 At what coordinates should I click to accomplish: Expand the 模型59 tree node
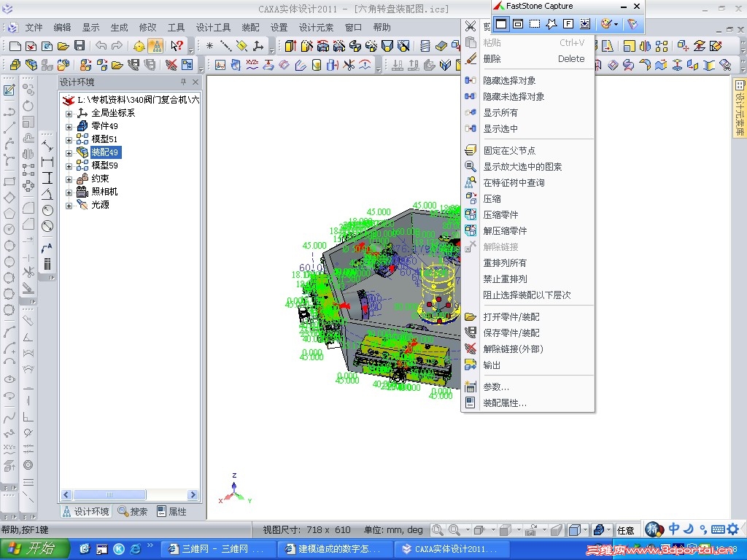coord(69,166)
